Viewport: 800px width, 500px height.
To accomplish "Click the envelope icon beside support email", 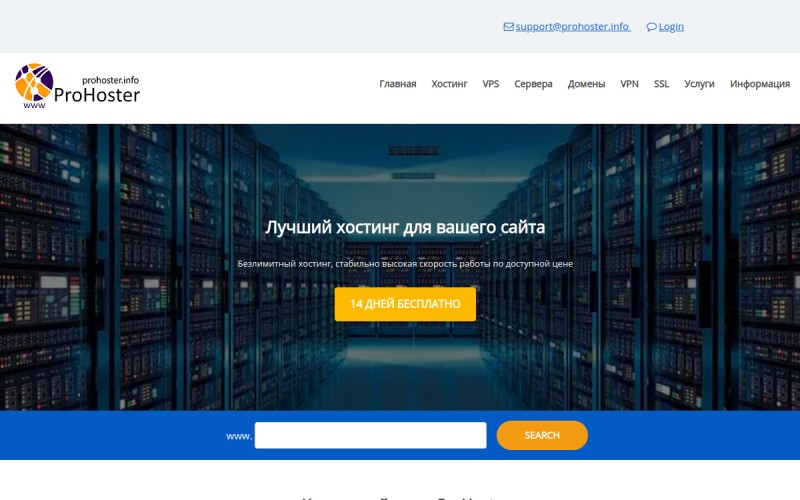I will click(x=508, y=27).
